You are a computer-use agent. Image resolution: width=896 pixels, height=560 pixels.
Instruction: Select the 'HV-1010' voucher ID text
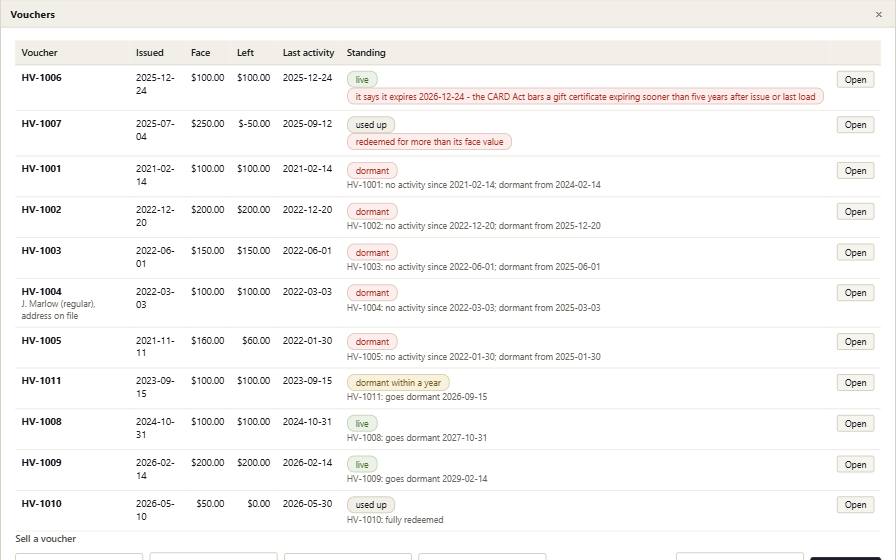(x=41, y=503)
